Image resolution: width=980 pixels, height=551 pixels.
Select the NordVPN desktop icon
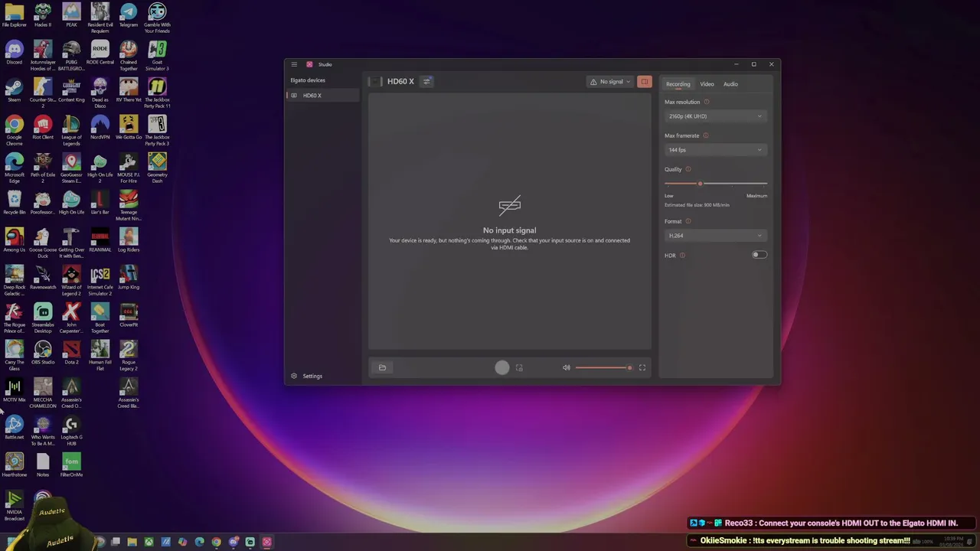click(100, 128)
